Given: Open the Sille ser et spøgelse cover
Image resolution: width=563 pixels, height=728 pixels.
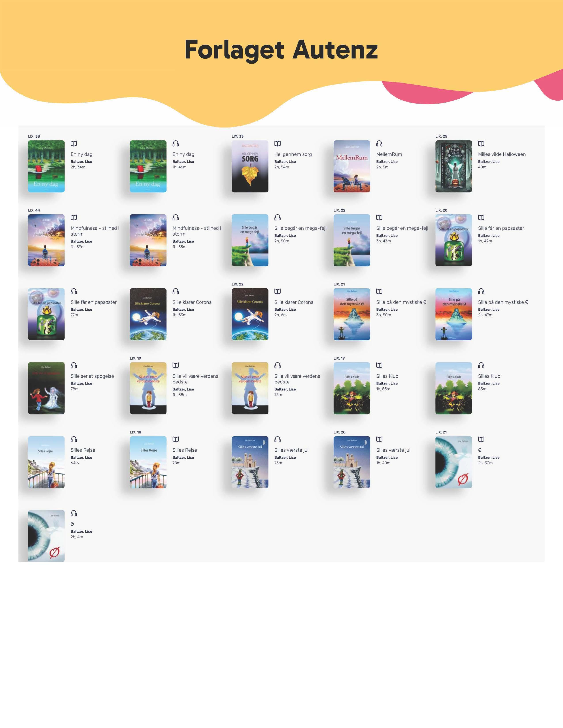Looking at the screenshot, I should (x=46, y=388).
